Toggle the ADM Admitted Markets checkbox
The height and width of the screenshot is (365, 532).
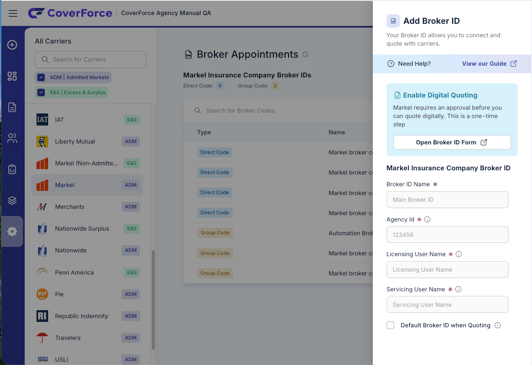[41, 77]
